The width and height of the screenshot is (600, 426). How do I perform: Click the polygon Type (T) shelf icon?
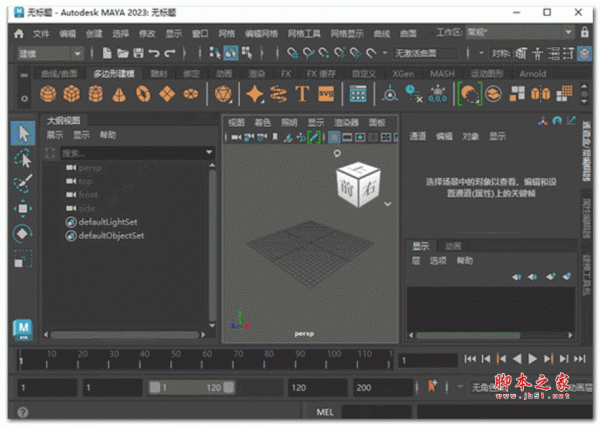[302, 94]
